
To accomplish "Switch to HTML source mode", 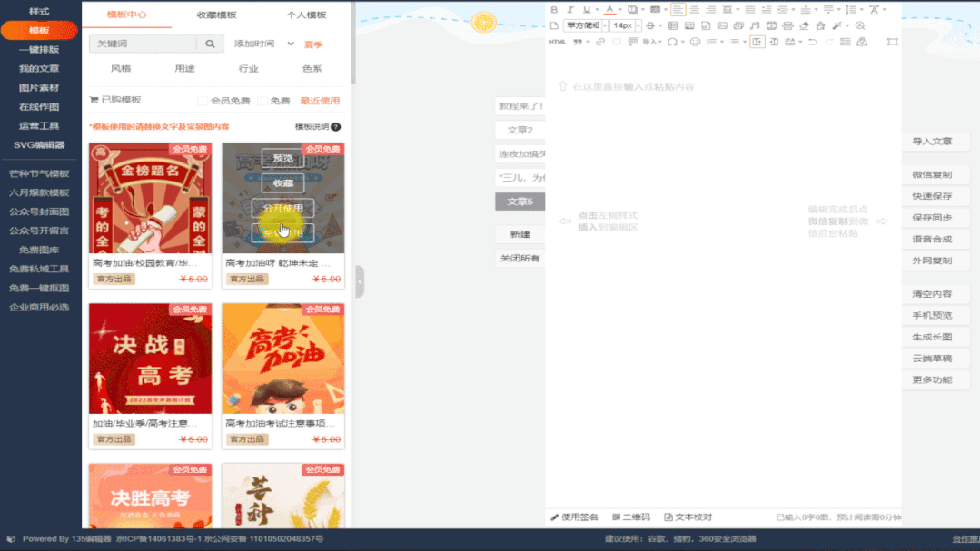I will coord(557,42).
